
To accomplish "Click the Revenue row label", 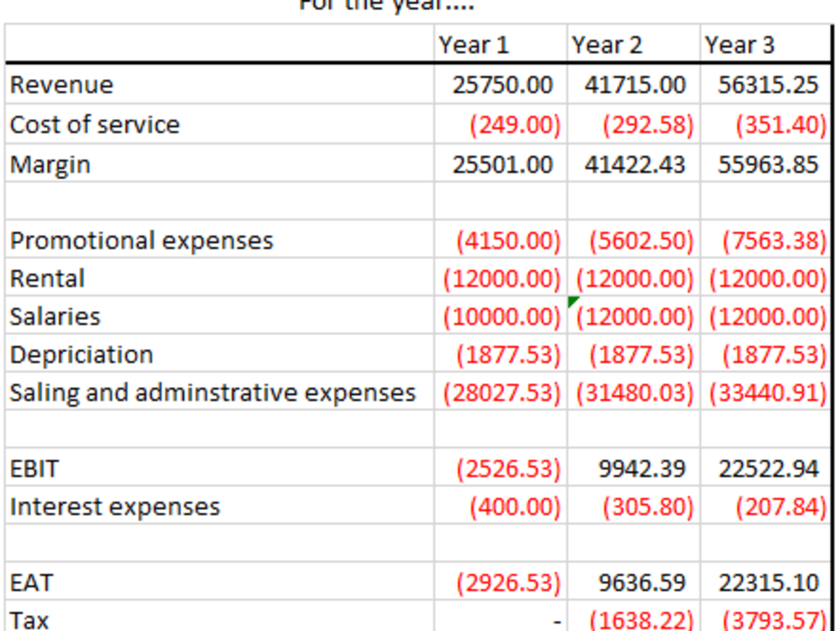I will tap(61, 85).
